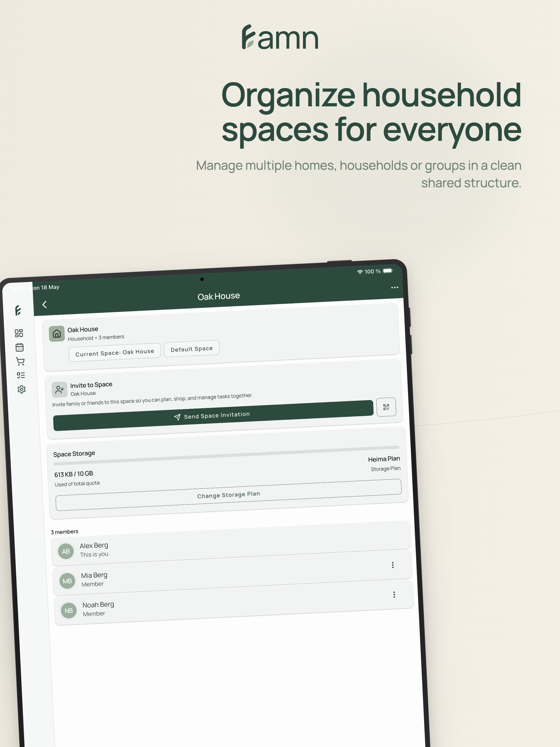Open options menu for Noah Berg
Image resolution: width=560 pixels, height=747 pixels.
click(x=394, y=594)
